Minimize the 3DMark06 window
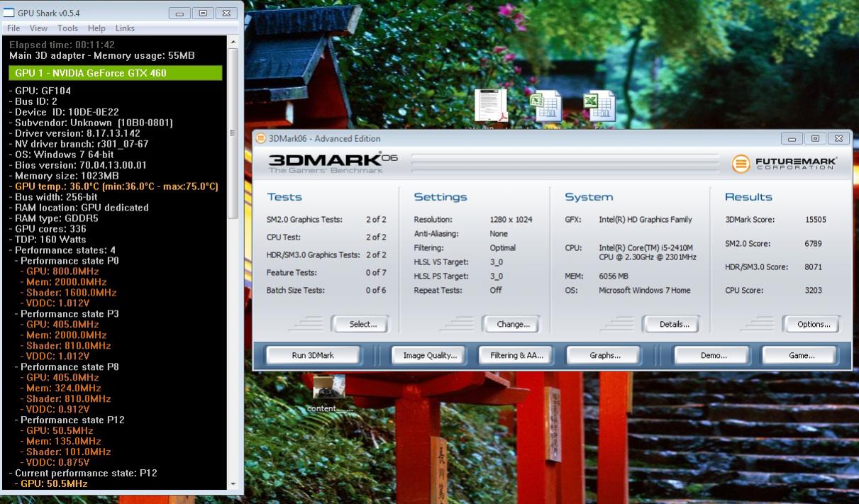Viewport: 859px width, 504px height. [792, 139]
